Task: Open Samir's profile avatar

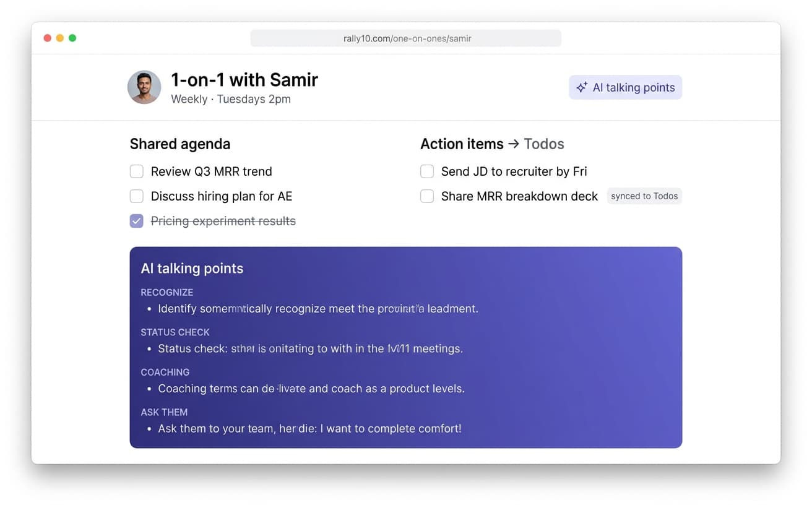Action: click(x=144, y=87)
